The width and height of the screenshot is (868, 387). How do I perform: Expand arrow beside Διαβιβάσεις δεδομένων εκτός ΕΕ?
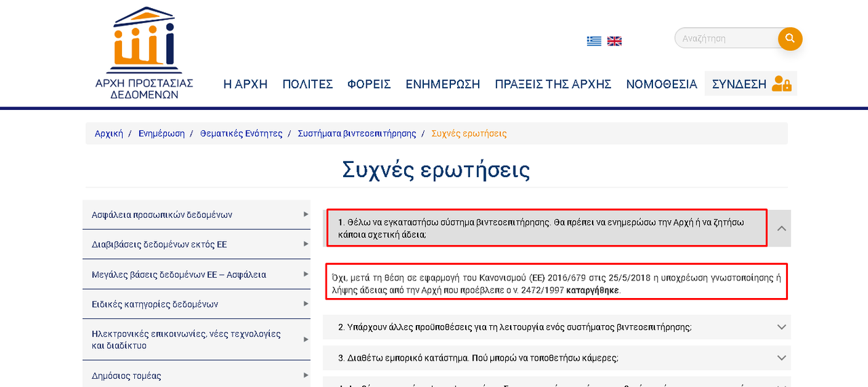coord(306,244)
